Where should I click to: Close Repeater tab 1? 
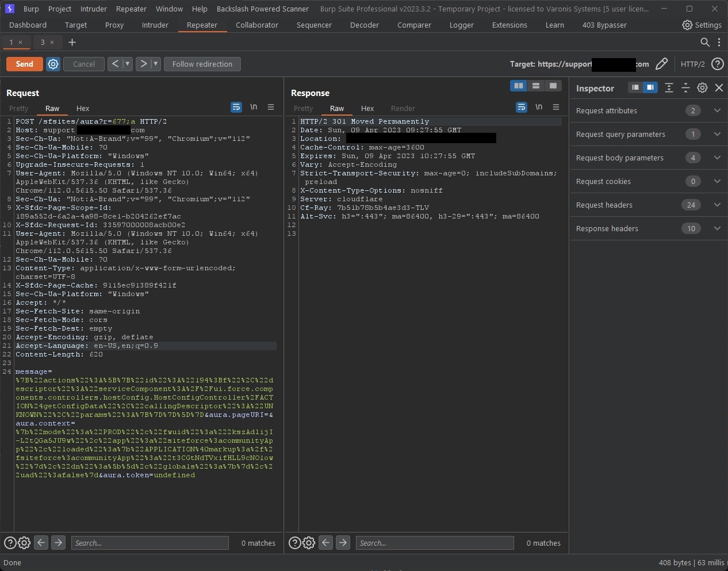point(21,42)
